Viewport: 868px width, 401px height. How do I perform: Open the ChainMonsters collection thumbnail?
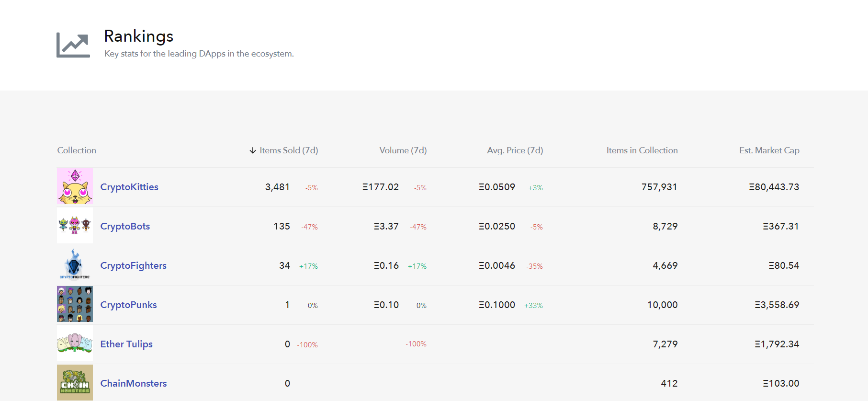pos(75,383)
